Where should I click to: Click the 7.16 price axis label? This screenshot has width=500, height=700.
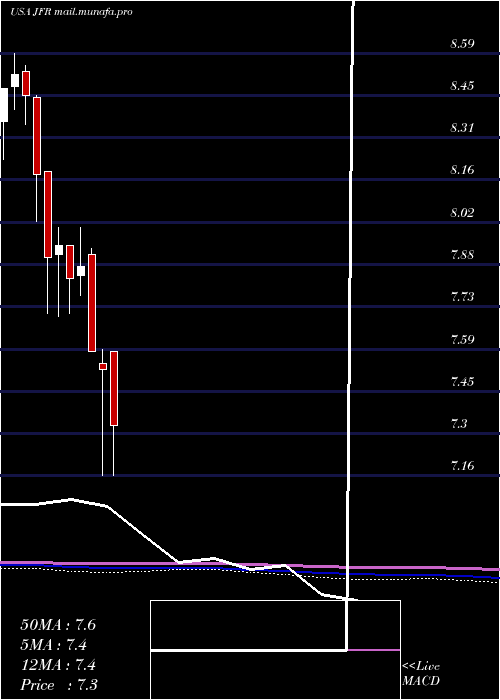pos(462,466)
